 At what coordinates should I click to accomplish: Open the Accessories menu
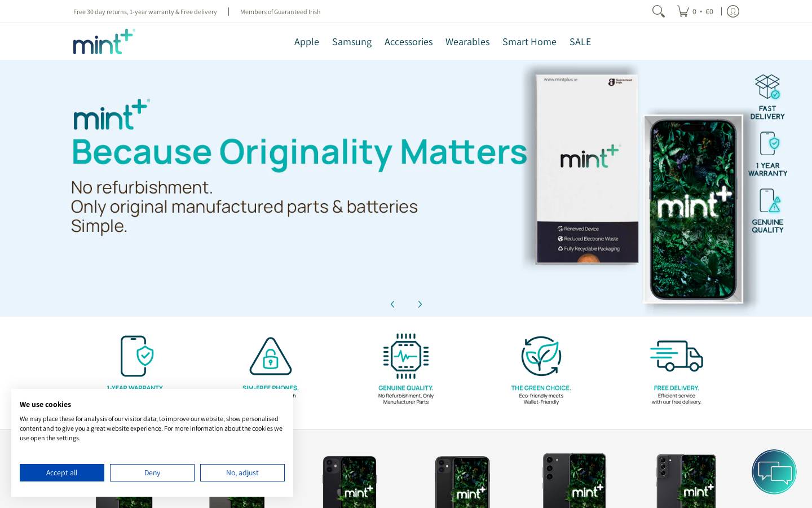[x=409, y=42]
